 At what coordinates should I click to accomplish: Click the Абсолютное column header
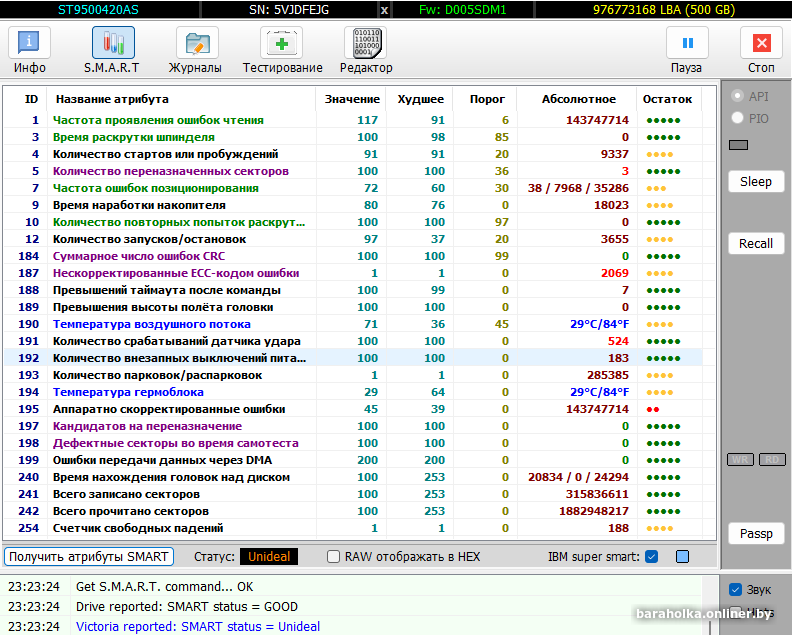tap(579, 99)
